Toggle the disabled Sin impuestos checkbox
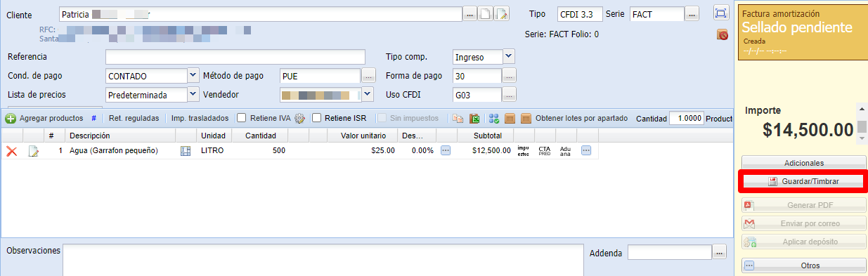 (x=382, y=119)
